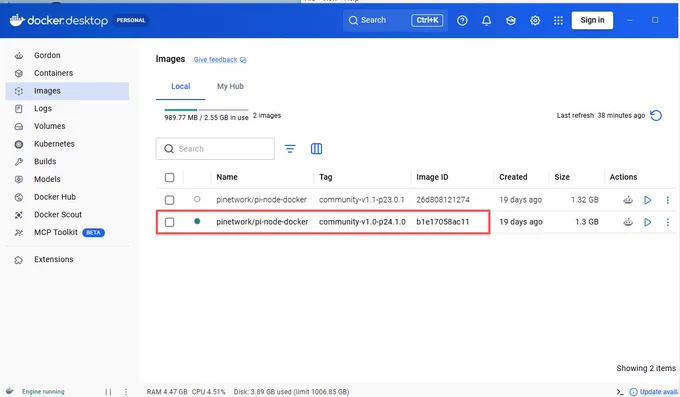Click the disk usage progress bar
Viewport: 680px width, 397px height.
click(x=206, y=110)
